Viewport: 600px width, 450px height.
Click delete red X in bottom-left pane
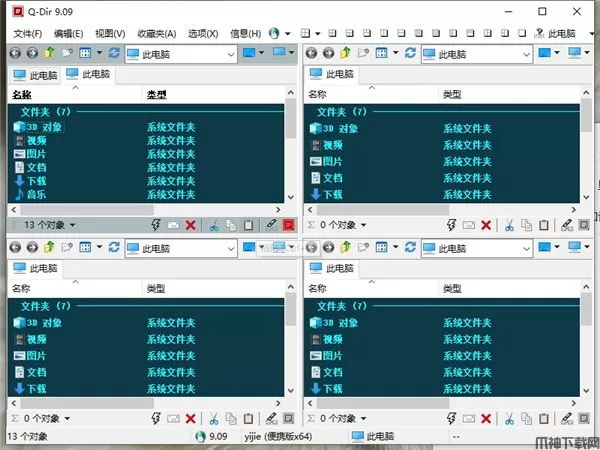click(x=191, y=419)
